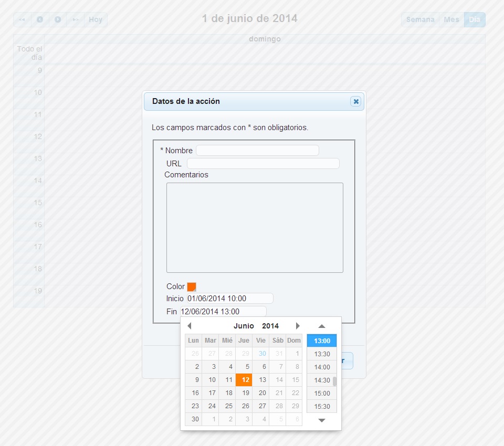
Task: Select time 14:30 in time list
Action: click(322, 380)
